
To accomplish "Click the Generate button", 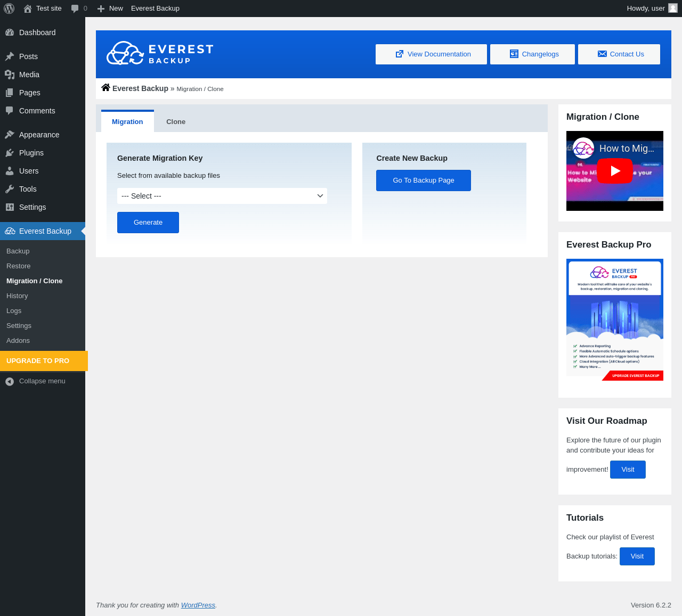I will (x=148, y=223).
